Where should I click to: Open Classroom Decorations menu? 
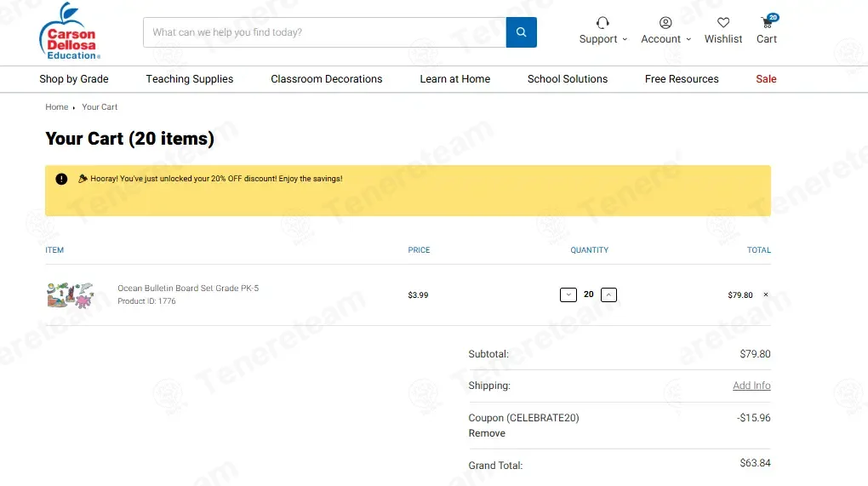pyautogui.click(x=326, y=79)
